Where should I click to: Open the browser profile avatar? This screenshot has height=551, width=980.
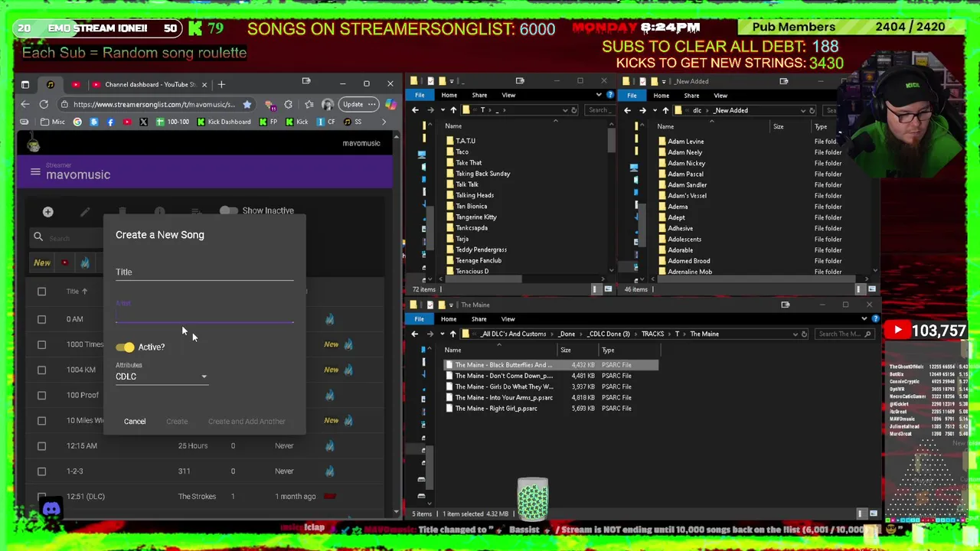click(x=328, y=104)
